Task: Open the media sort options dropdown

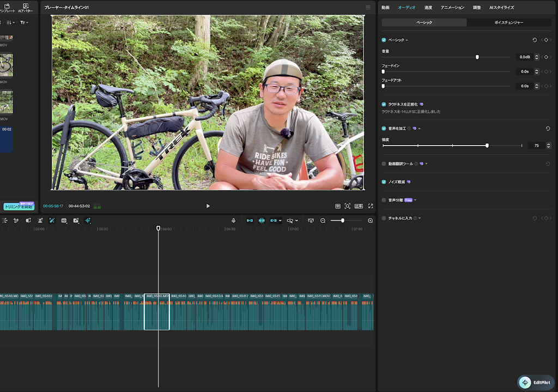Action: click(11, 22)
